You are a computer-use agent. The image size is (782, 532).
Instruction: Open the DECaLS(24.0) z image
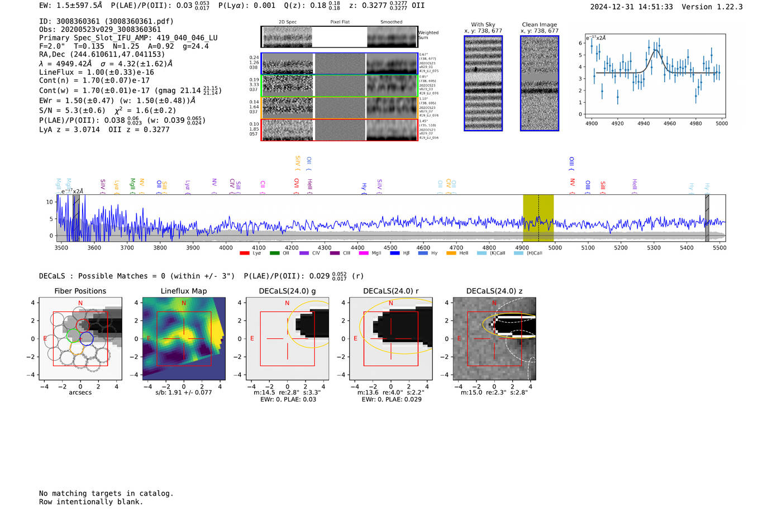pyautogui.click(x=494, y=339)
